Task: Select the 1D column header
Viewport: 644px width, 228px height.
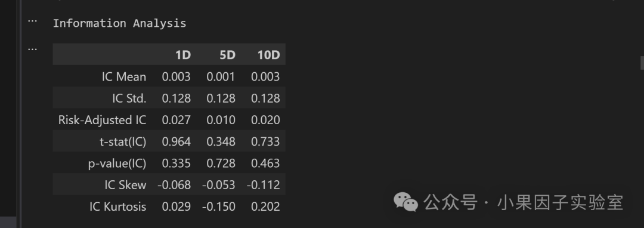Action: click(x=183, y=55)
